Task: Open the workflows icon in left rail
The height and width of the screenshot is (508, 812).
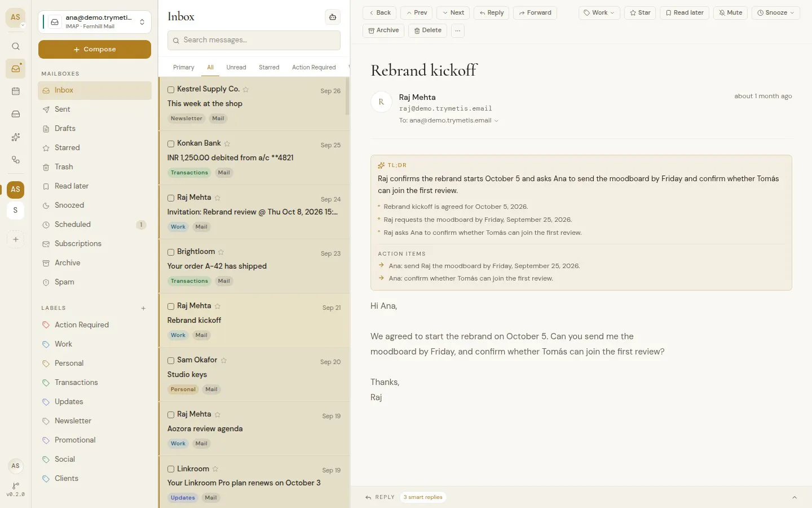Action: coord(16,160)
